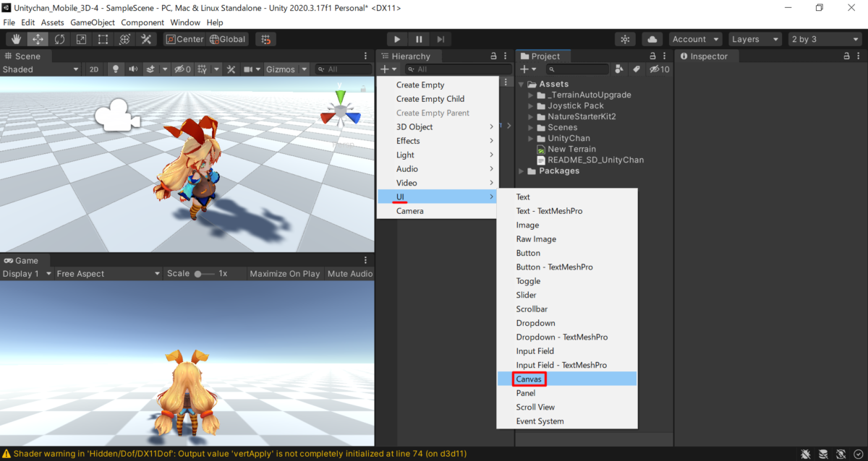Screen dimensions: 868x461
Task: Toggle Center pivot mode
Action: [x=185, y=39]
